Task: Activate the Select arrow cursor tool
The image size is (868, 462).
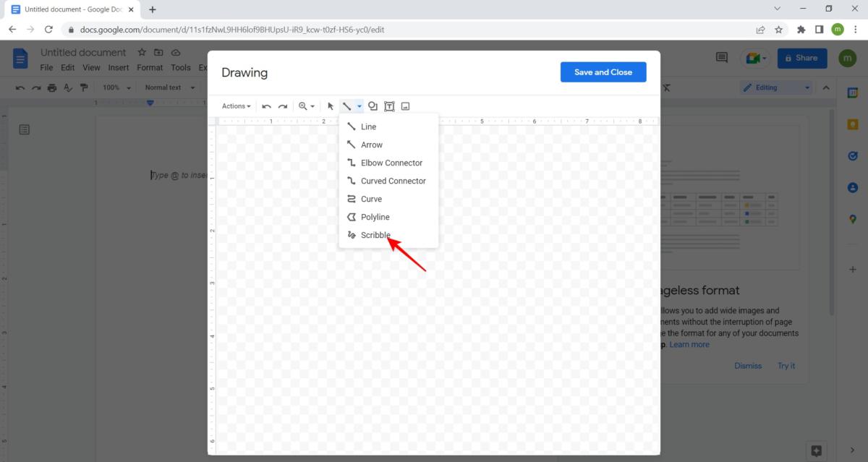Action: pyautogui.click(x=331, y=106)
